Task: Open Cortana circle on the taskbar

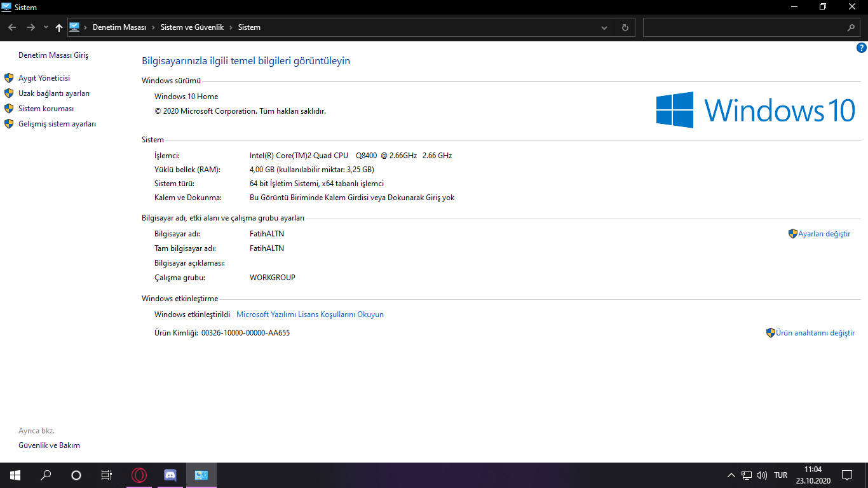Action: tap(76, 475)
